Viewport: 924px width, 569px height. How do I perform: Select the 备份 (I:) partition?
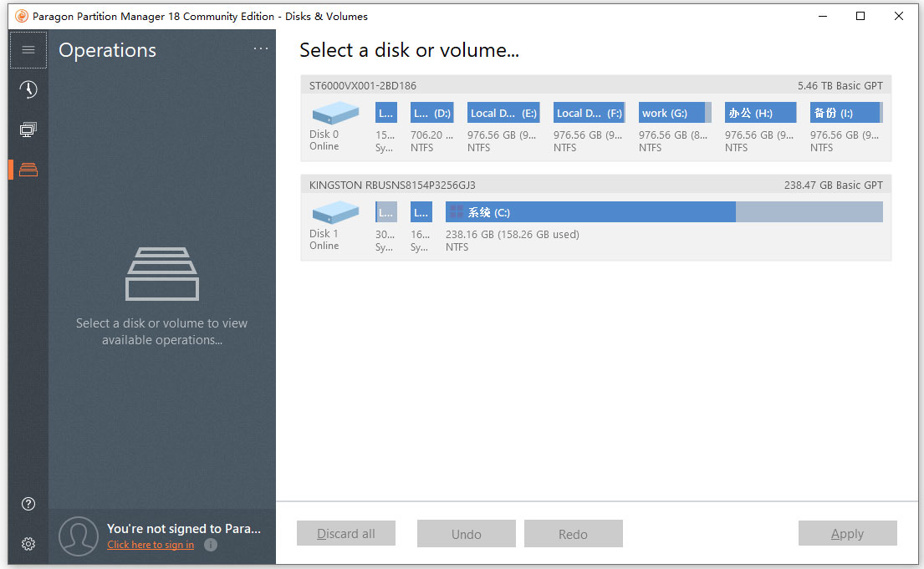pyautogui.click(x=845, y=112)
